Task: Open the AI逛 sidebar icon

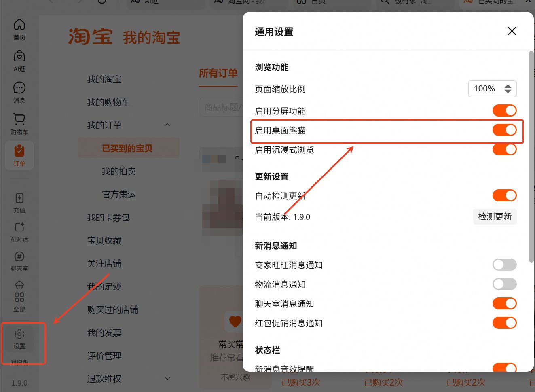Action: [x=19, y=61]
